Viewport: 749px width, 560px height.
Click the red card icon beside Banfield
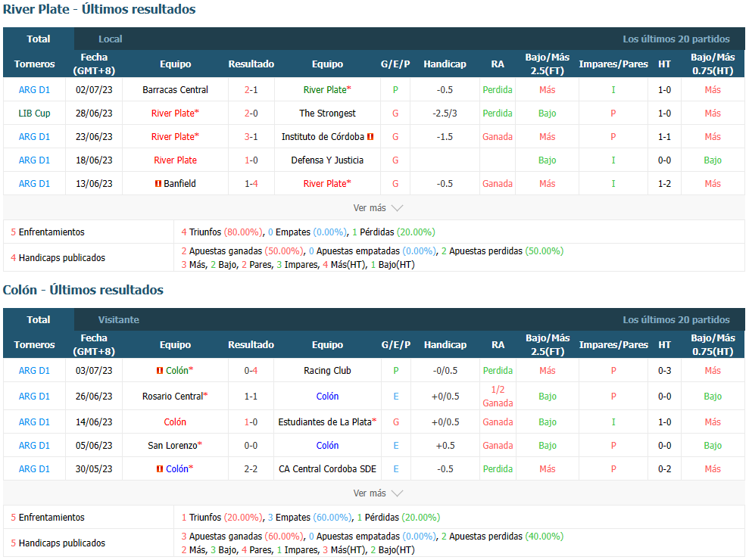(158, 184)
